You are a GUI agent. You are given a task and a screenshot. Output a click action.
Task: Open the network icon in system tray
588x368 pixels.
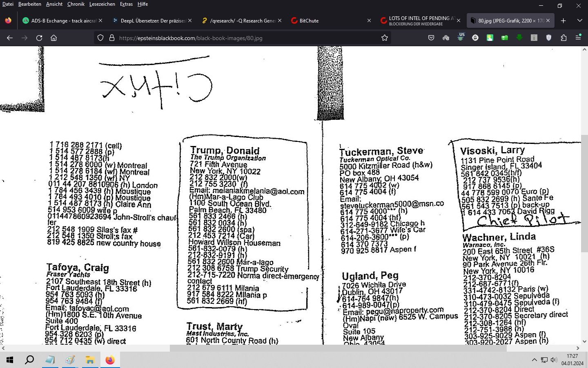544,360
